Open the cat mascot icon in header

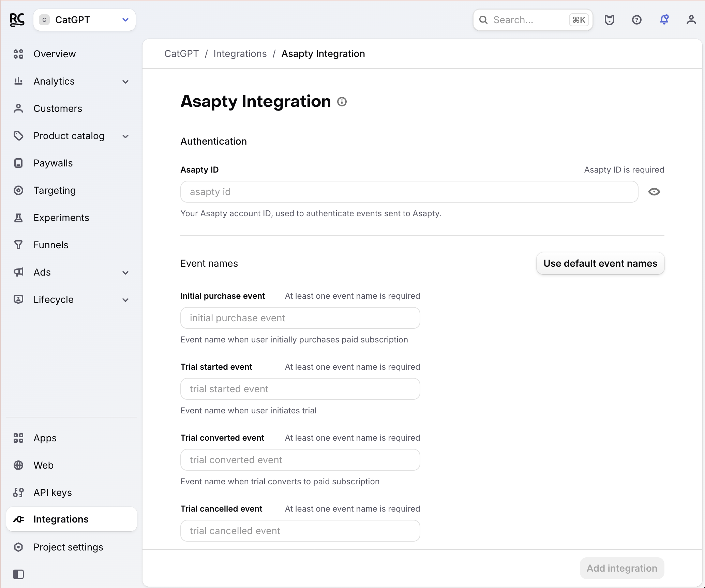point(610,20)
